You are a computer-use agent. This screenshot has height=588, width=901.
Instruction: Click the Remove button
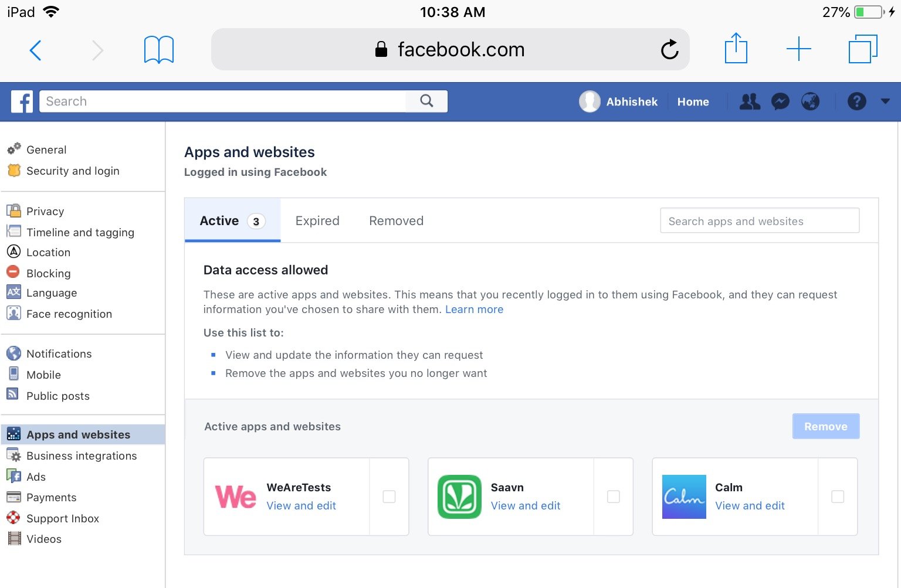[x=825, y=426]
